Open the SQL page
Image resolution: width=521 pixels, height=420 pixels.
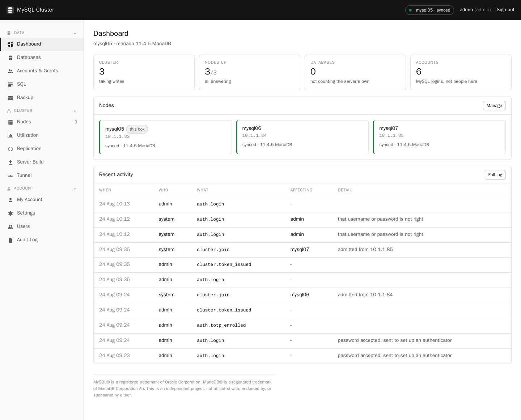[x=42, y=84]
